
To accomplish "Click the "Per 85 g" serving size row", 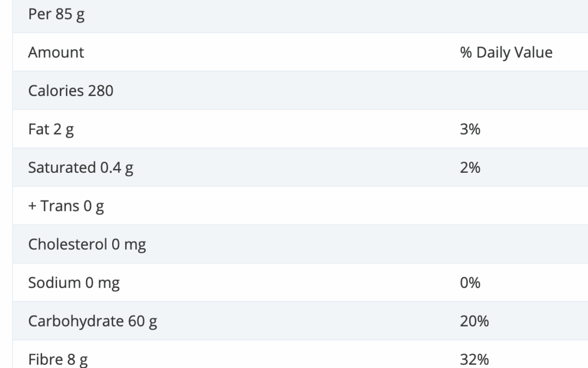I will (57, 14).
